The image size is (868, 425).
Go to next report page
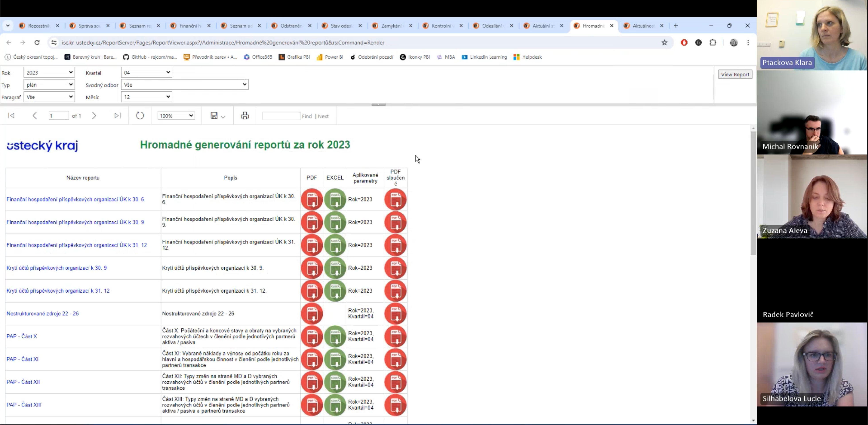(94, 116)
